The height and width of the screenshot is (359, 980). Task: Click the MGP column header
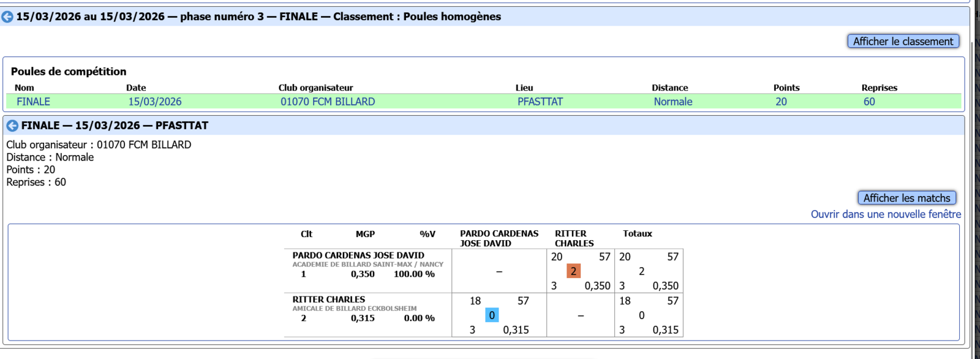365,233
